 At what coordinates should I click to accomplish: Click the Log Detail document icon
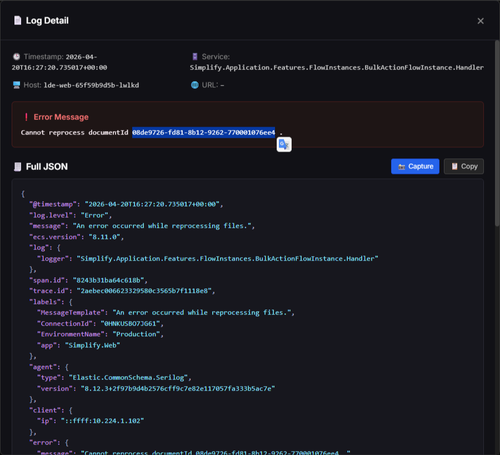[17, 21]
